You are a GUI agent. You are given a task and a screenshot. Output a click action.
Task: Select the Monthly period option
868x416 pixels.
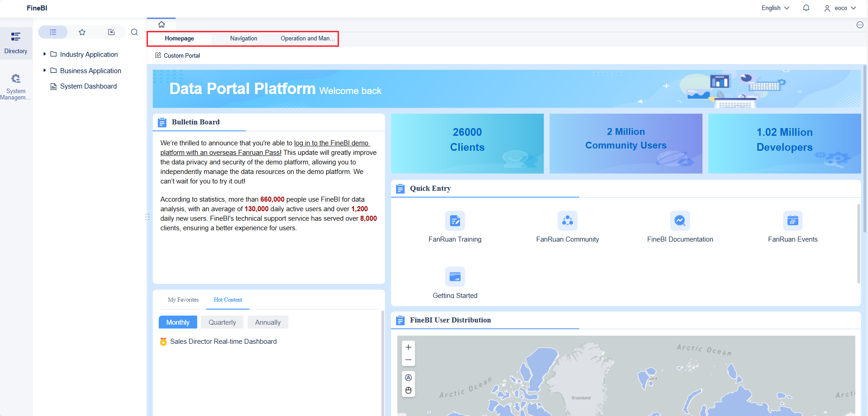[x=178, y=322]
